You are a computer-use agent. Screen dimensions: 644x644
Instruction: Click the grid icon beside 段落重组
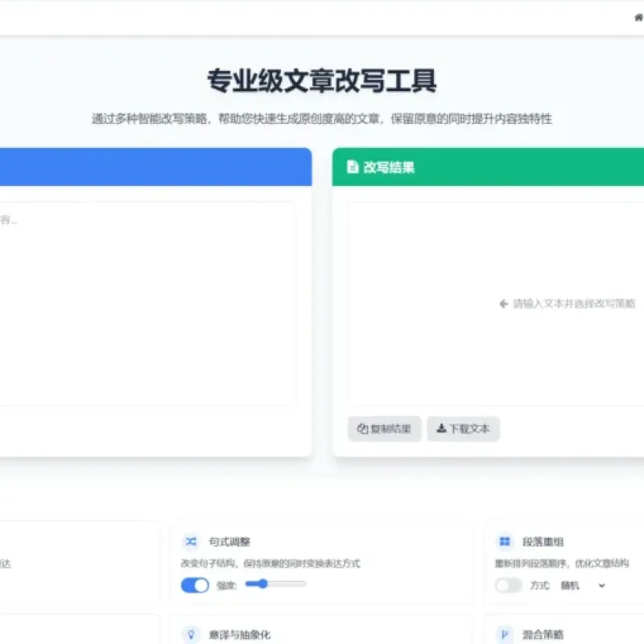(505, 541)
